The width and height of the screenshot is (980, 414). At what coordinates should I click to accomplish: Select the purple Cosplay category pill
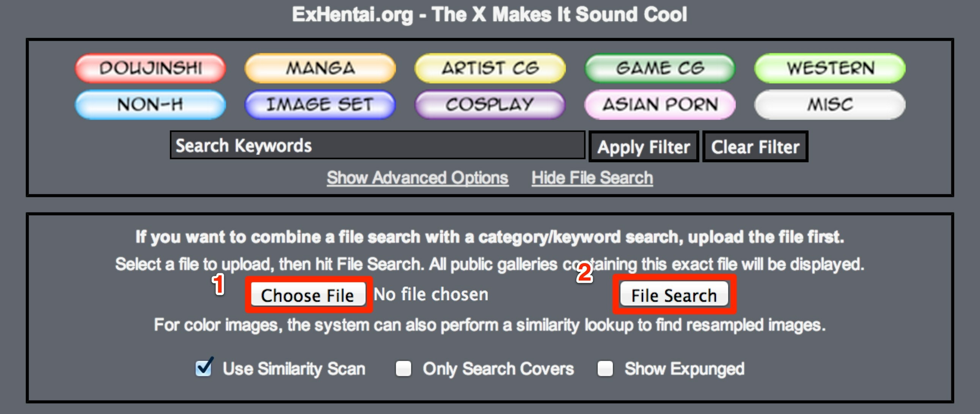click(490, 105)
